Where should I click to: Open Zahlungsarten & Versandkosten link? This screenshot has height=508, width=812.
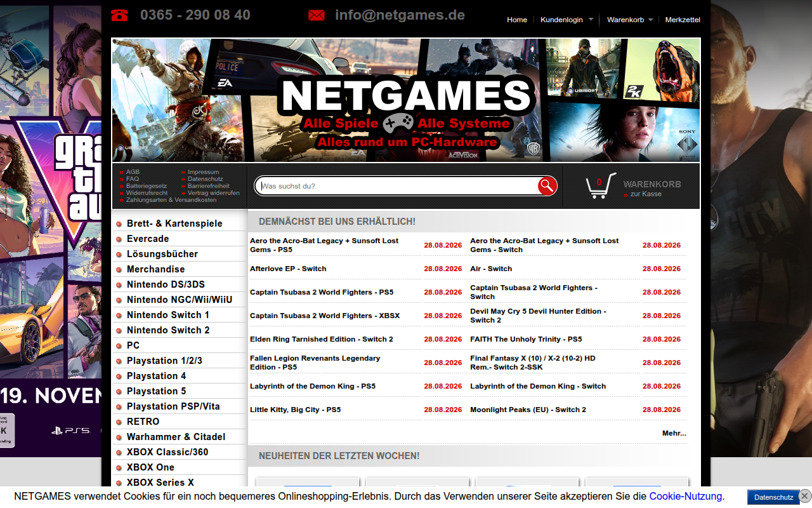pos(171,200)
